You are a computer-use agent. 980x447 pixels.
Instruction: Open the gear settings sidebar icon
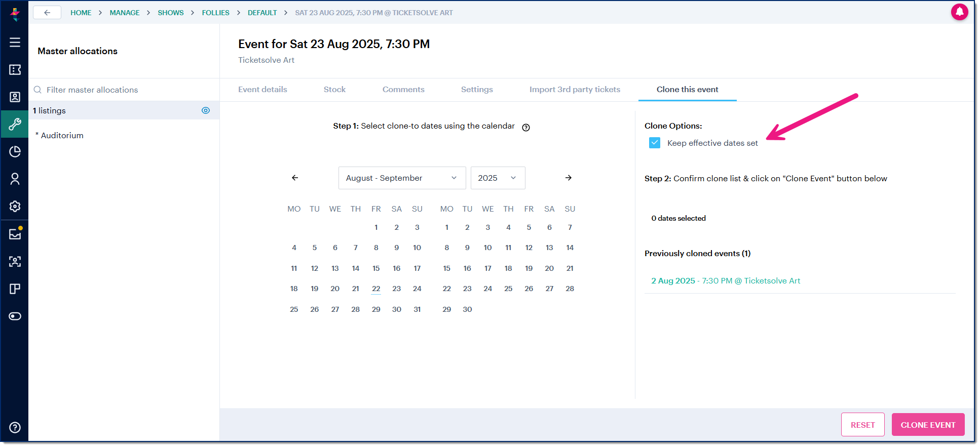(x=15, y=206)
